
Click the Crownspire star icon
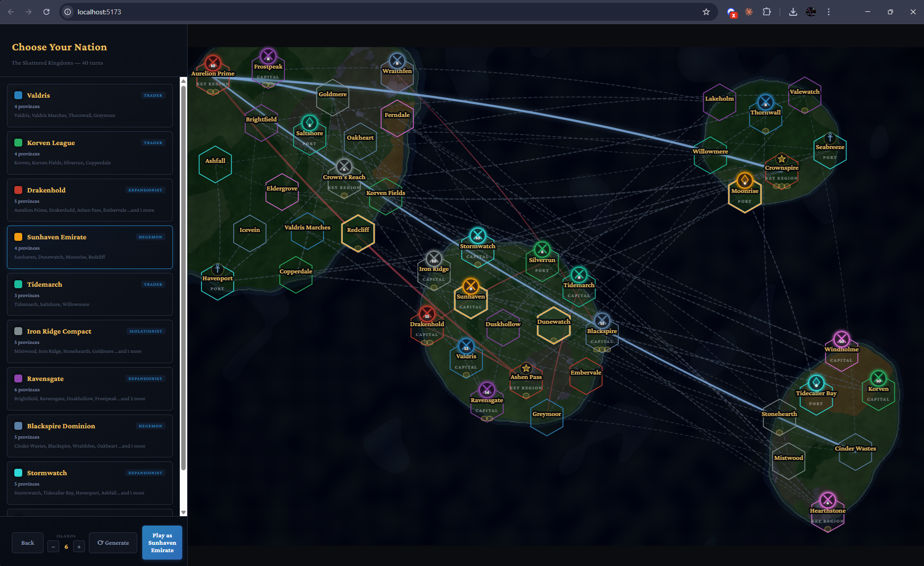(781, 159)
